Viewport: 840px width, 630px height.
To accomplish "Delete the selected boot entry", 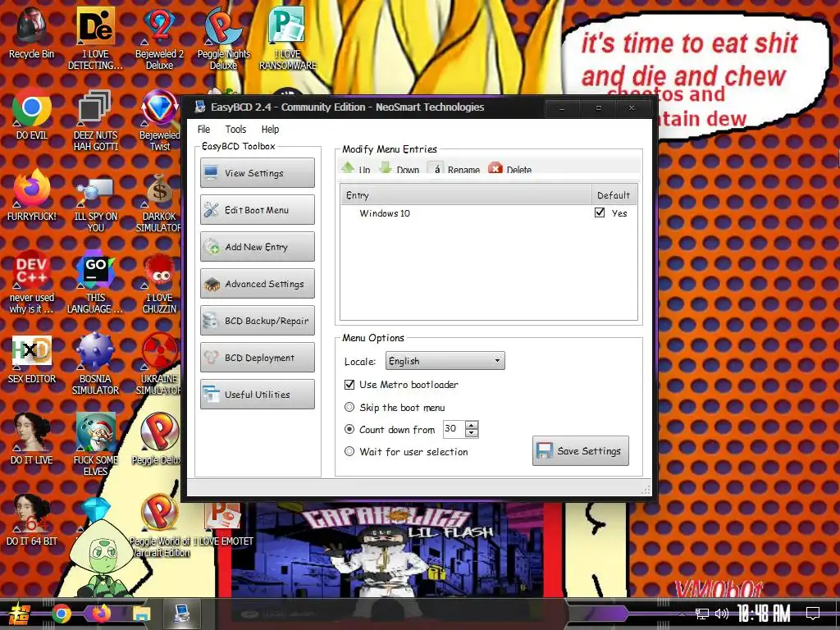I will click(510, 169).
